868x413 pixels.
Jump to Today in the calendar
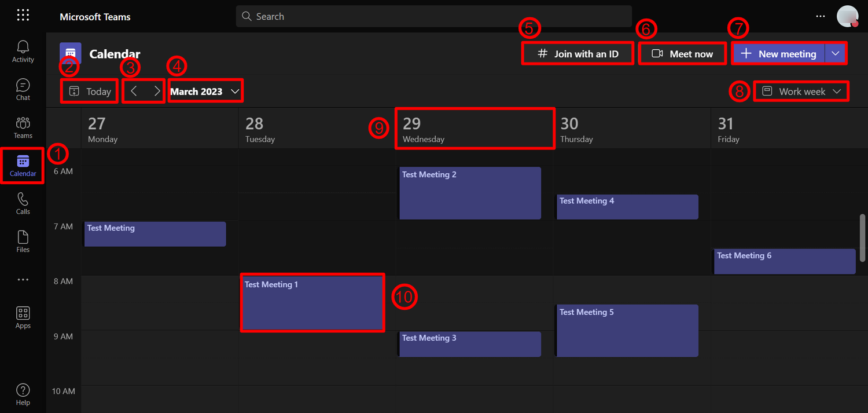pos(90,92)
